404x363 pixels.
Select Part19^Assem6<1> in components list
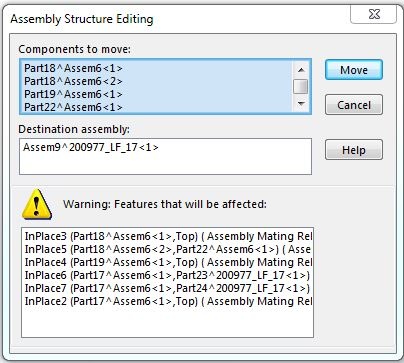click(x=156, y=94)
